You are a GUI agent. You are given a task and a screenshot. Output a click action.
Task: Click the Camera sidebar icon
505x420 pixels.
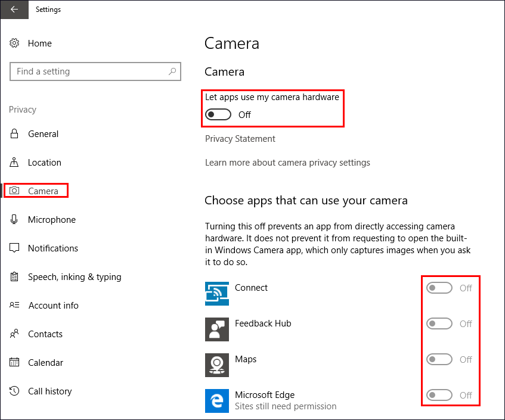click(x=14, y=191)
